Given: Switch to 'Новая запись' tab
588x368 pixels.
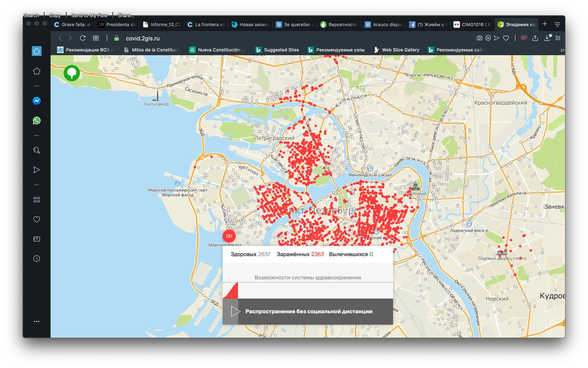Looking at the screenshot, I should point(251,24).
